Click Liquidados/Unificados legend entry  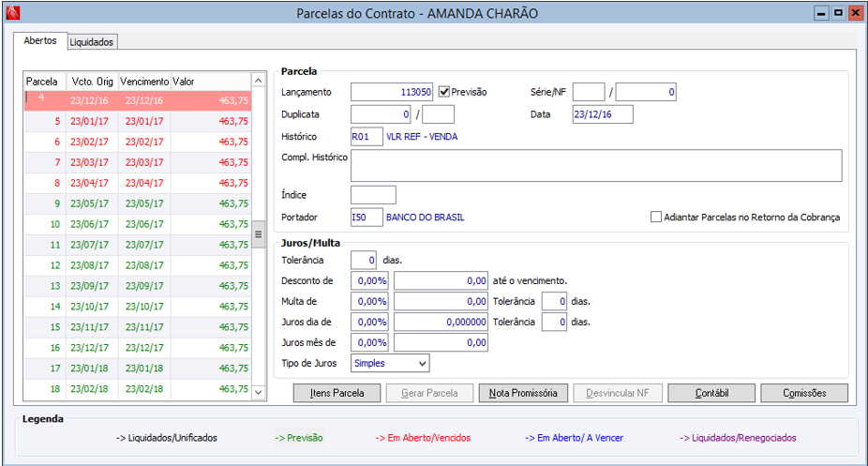167,438
